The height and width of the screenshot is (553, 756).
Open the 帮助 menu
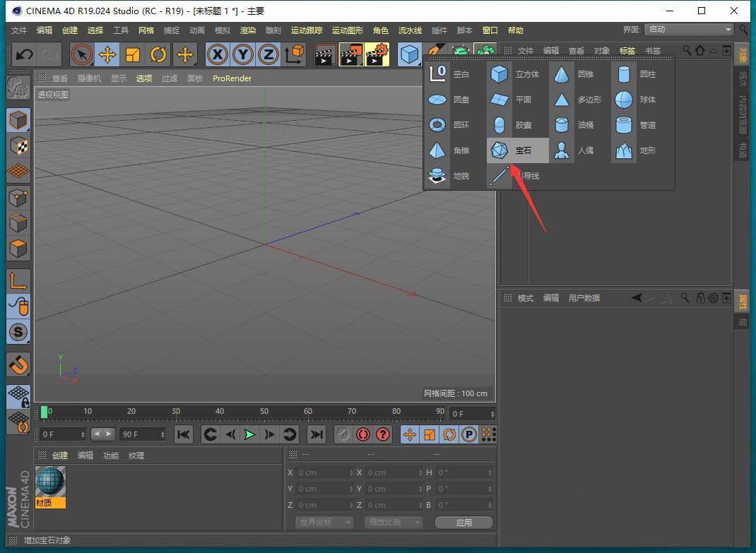[515, 30]
